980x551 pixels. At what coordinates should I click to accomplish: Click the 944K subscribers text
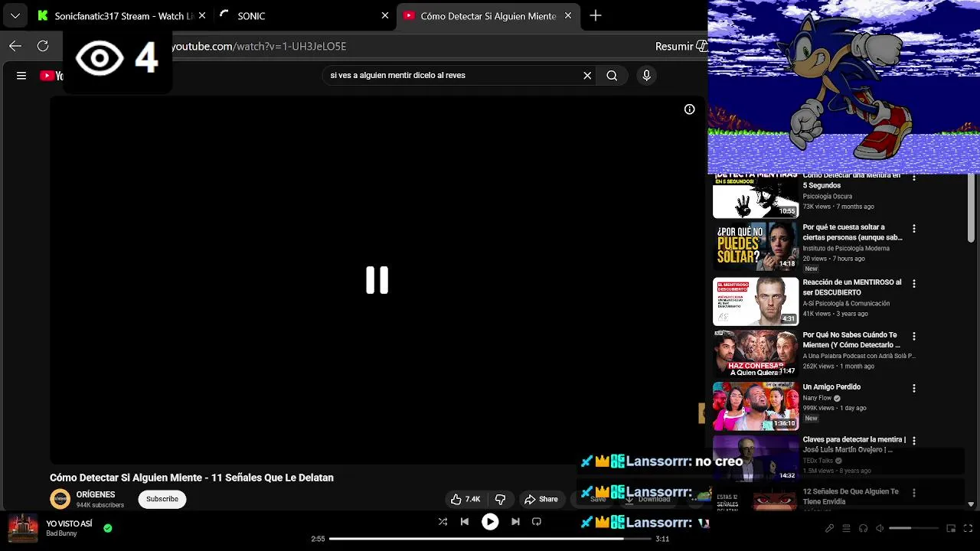(100, 505)
